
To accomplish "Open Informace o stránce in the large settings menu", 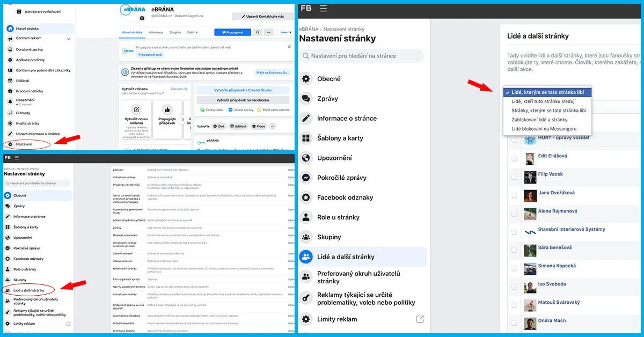I will click(347, 119).
